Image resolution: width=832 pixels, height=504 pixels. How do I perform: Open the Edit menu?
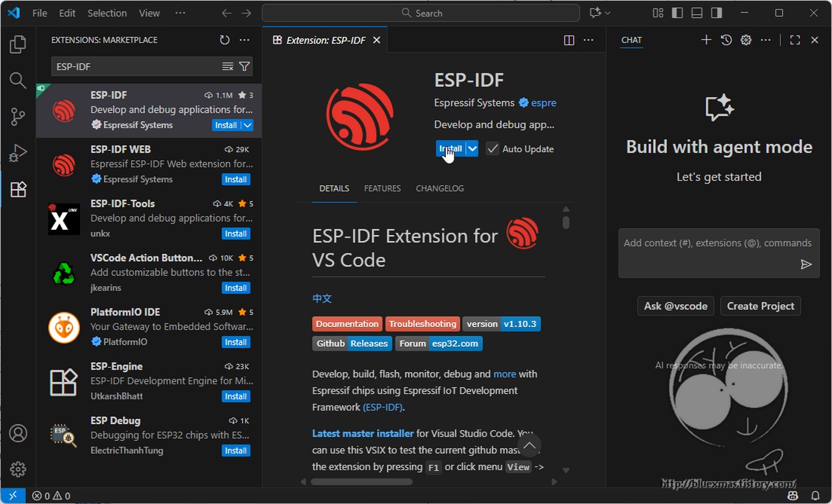coord(67,13)
